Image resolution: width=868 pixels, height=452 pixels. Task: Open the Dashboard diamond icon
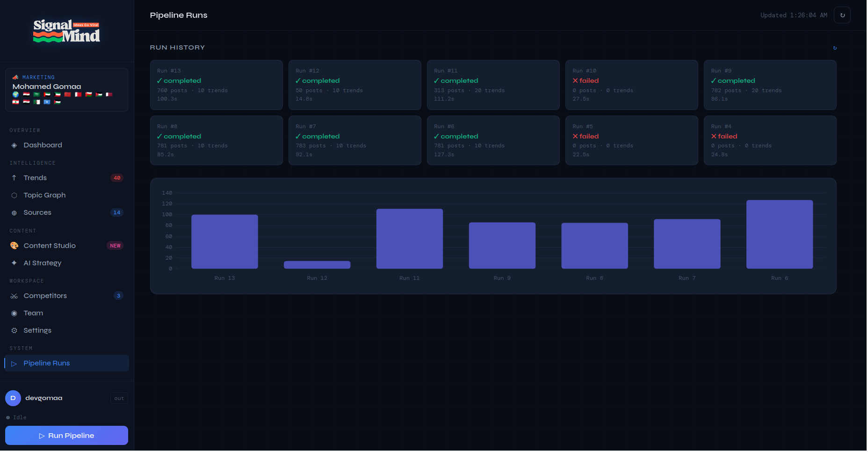pyautogui.click(x=14, y=146)
